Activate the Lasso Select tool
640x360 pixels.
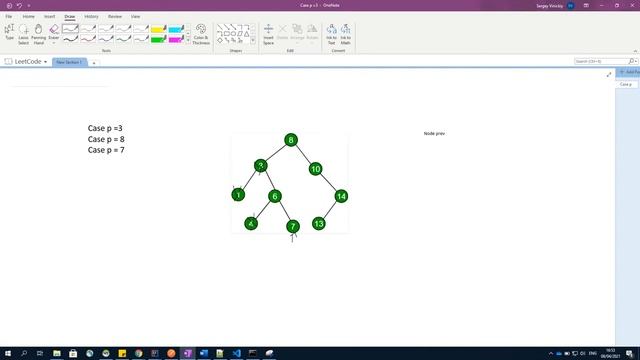click(x=24, y=33)
